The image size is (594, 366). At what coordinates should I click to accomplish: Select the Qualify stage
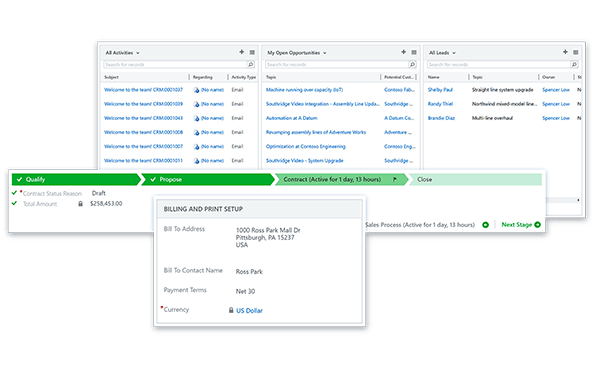click(76, 179)
